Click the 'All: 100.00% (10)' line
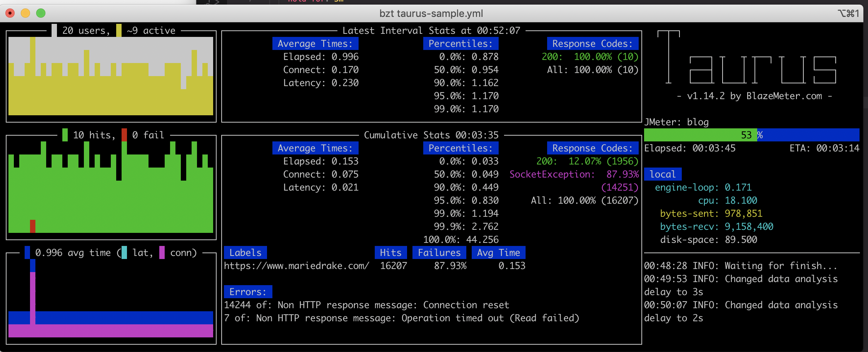 593,70
